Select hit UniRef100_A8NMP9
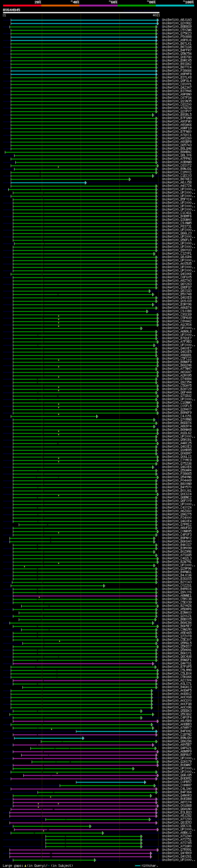This screenshot has height=868, width=197. click(177, 752)
